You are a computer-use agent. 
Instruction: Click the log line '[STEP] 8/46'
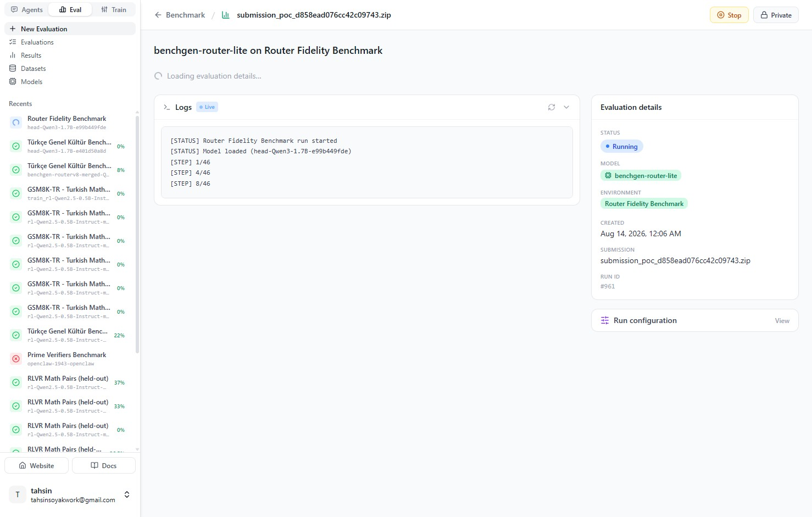coord(190,184)
